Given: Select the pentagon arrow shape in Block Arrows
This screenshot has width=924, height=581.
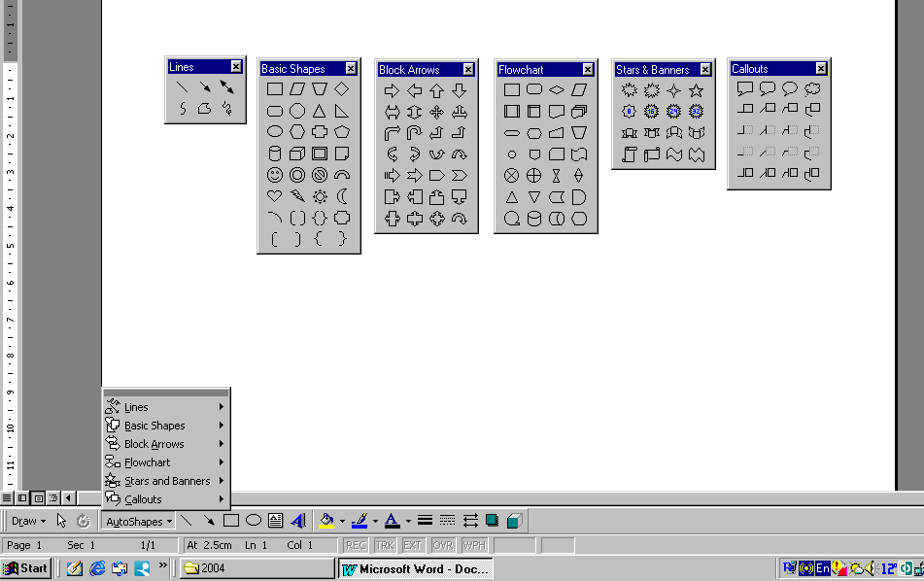Looking at the screenshot, I should pos(436,176).
